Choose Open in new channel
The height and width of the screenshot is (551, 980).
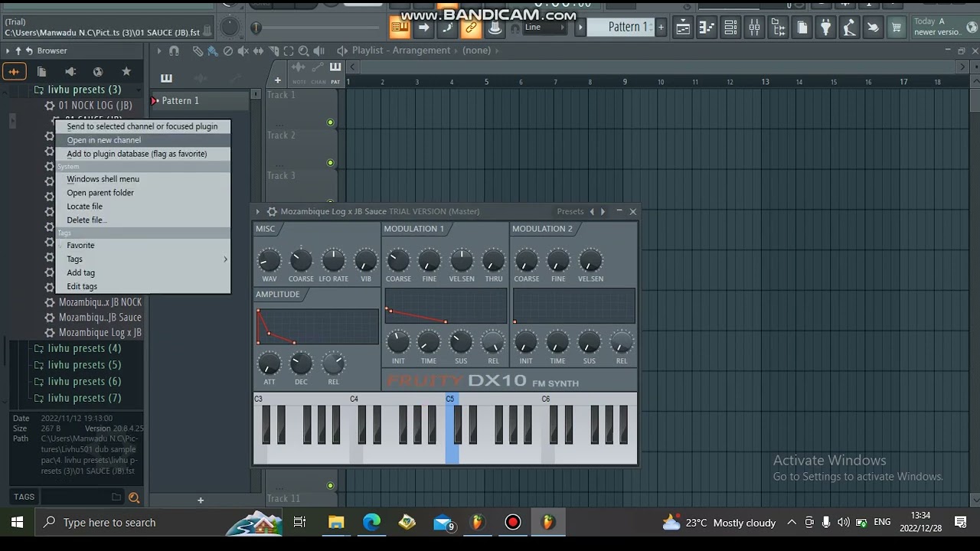click(142, 140)
